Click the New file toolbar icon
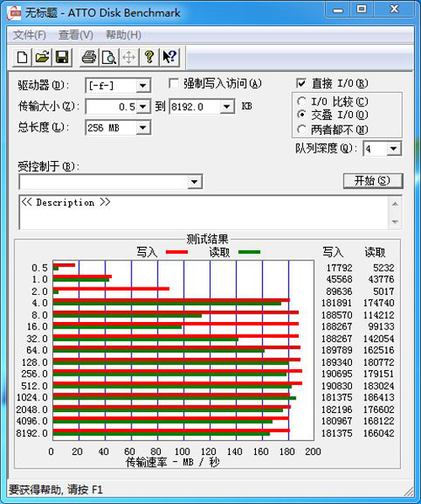This screenshot has width=421, height=504. tap(22, 57)
